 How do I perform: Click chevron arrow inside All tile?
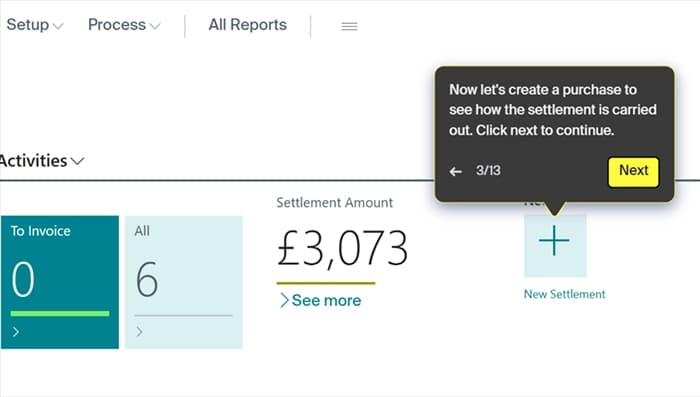140,332
